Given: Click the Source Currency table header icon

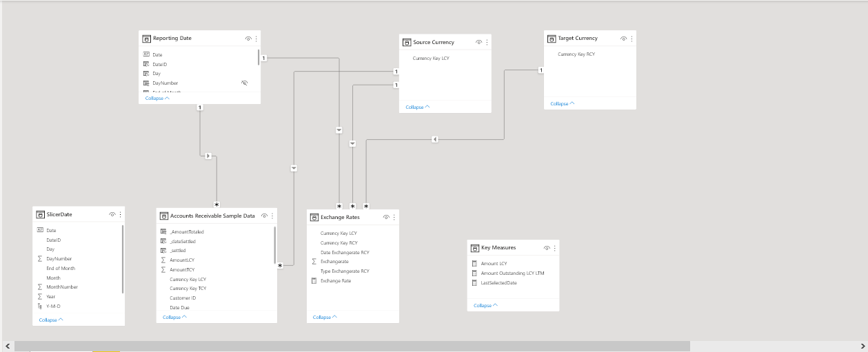Looking at the screenshot, I should coord(407,43).
